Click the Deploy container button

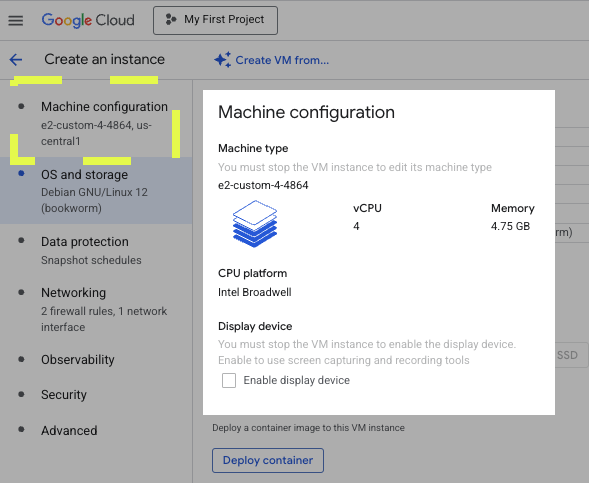[x=268, y=460]
